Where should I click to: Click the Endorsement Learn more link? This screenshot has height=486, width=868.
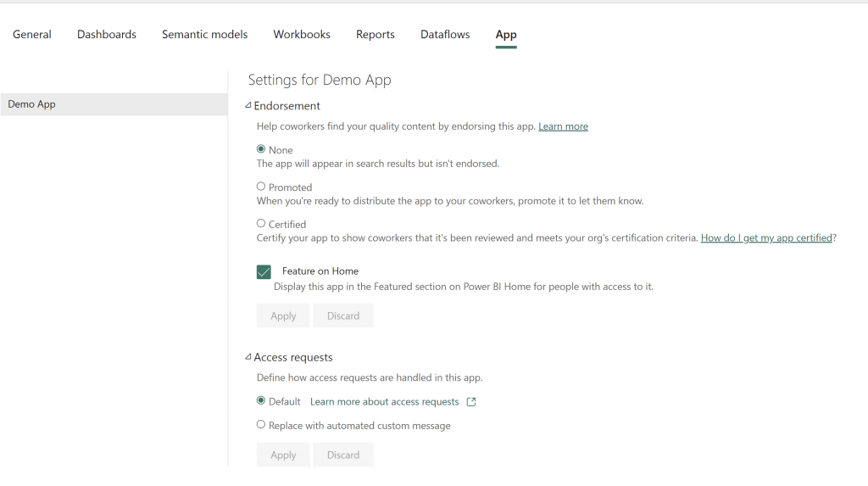(x=563, y=126)
